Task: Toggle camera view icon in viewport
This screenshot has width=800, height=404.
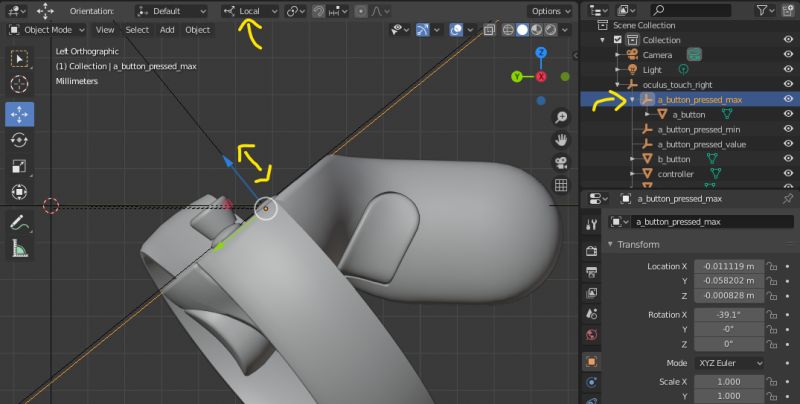Action: tap(561, 163)
